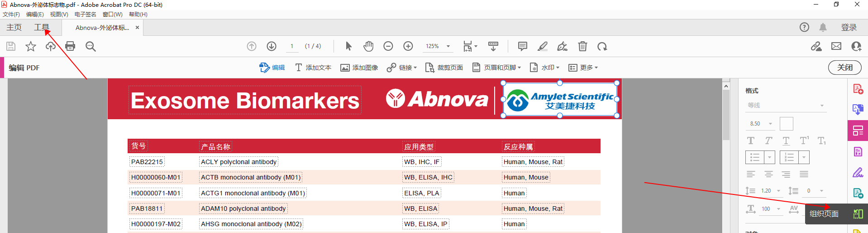Click the zoom in plus icon
Image resolution: width=868 pixels, height=233 pixels.
[408, 46]
